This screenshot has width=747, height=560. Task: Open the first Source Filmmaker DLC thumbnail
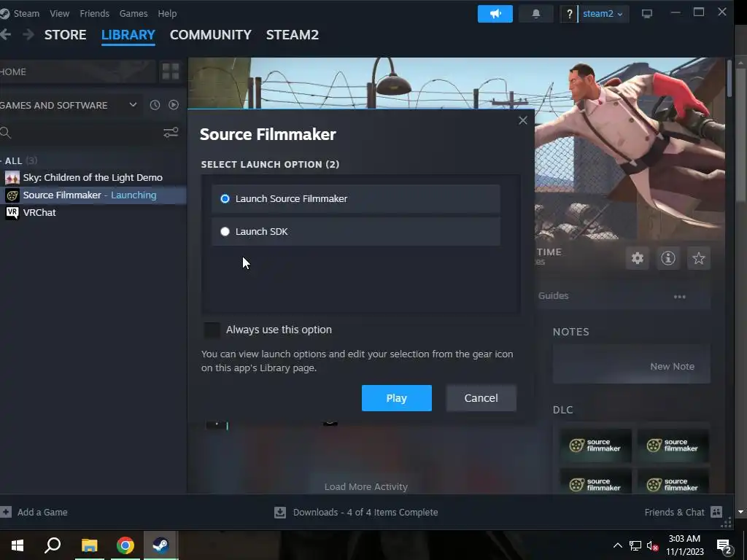point(595,446)
